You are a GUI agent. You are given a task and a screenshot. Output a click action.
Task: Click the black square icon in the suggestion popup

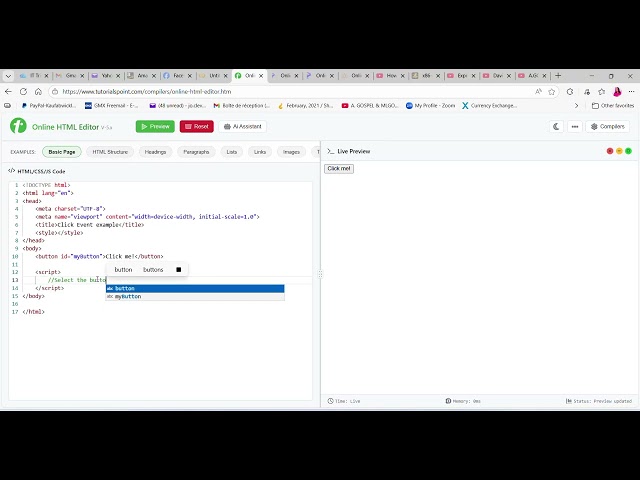179,269
